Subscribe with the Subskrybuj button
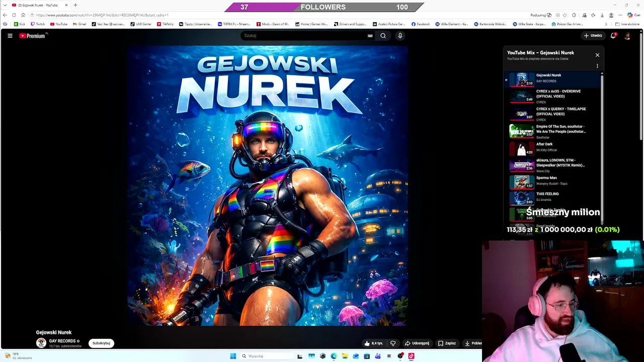Screen dimensions: 644x362 click(101, 343)
